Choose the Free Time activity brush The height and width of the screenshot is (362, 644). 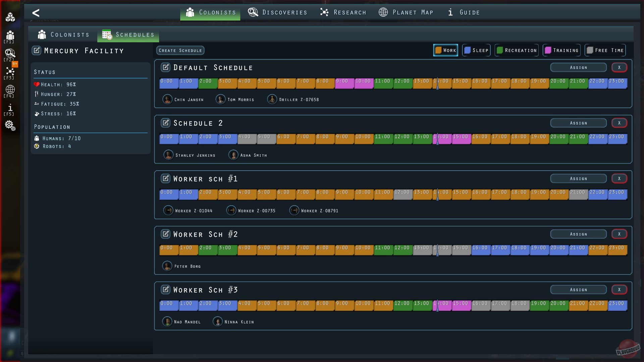click(605, 50)
